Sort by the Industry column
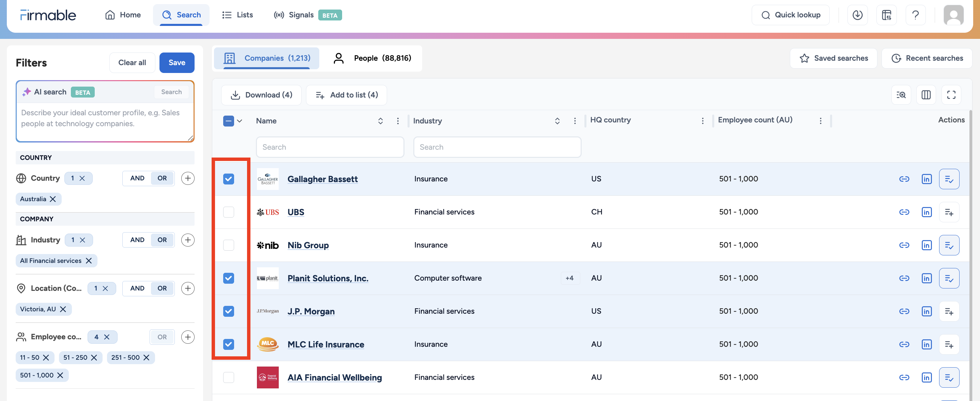The height and width of the screenshot is (401, 980). click(x=557, y=121)
